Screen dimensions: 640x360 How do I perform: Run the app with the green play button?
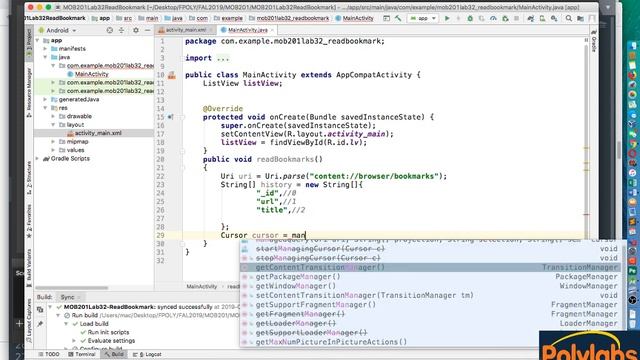(x=447, y=18)
